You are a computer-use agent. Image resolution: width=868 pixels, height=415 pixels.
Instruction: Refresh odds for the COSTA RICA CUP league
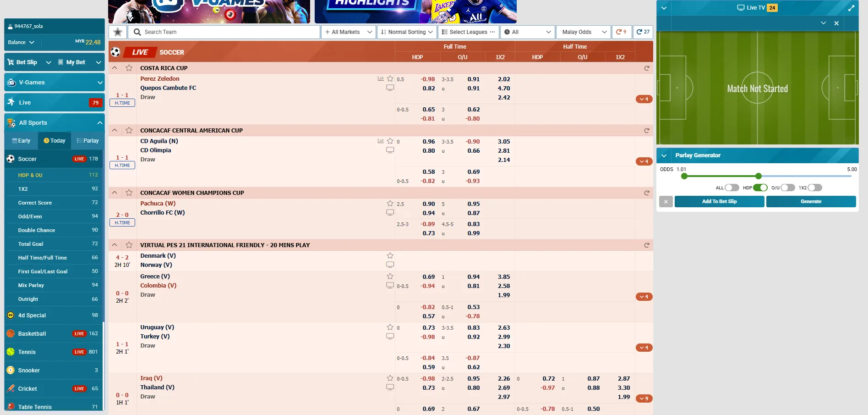pos(646,68)
